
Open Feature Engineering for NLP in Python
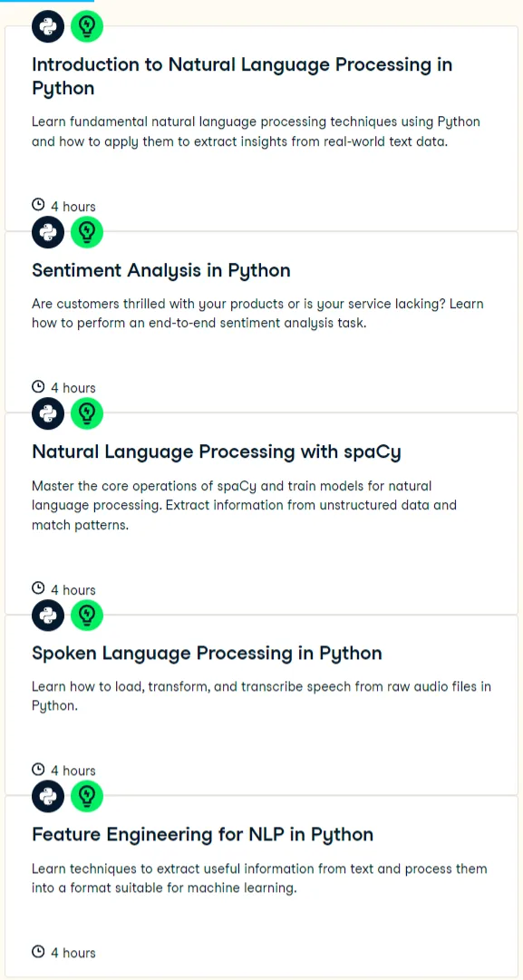click(202, 834)
